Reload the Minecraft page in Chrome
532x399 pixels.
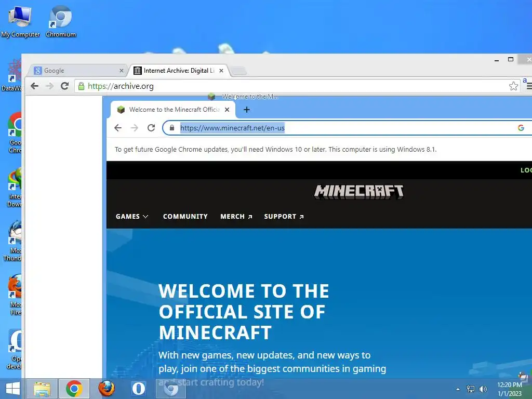click(x=151, y=128)
